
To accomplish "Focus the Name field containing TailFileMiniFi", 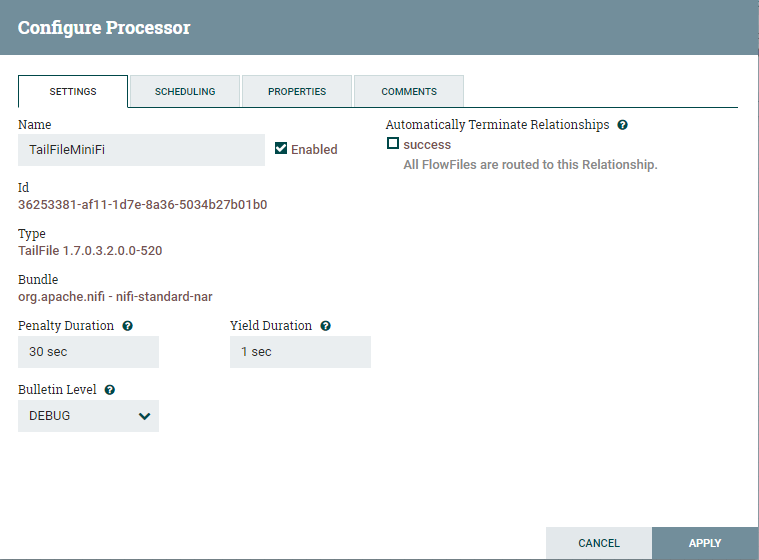I will click(x=141, y=150).
